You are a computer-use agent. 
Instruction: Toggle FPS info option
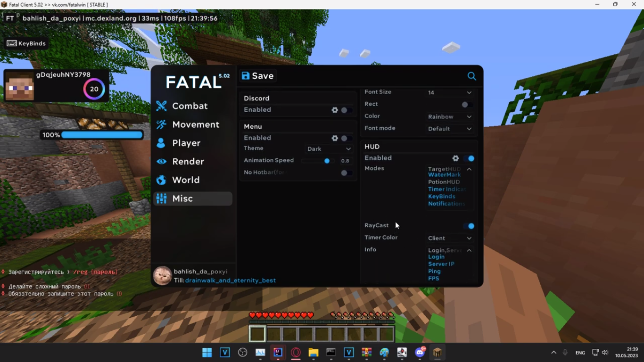tap(434, 279)
